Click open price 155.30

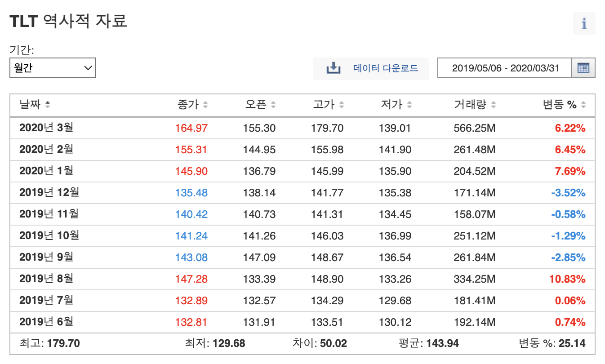point(259,128)
